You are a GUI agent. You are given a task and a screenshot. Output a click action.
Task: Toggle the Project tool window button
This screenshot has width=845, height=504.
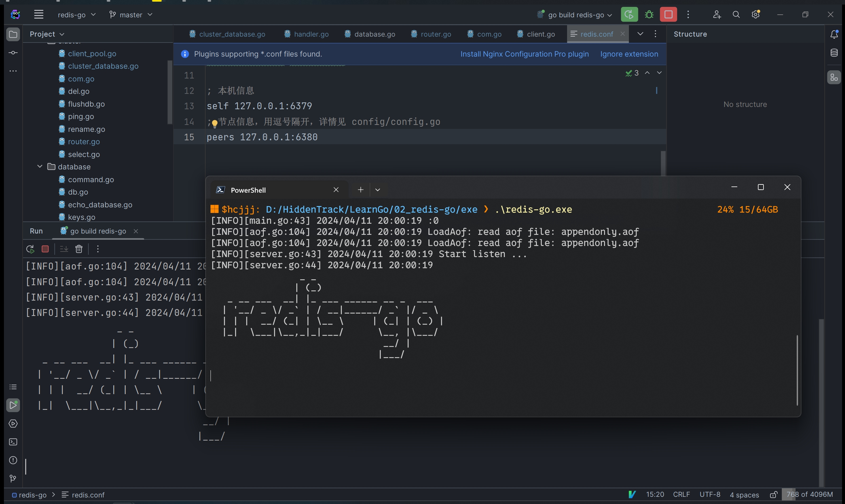(13, 34)
